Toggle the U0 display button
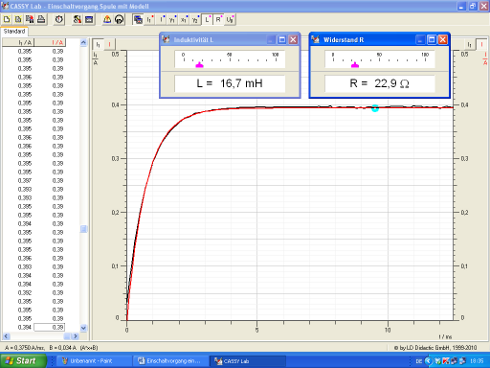The height and width of the screenshot is (368, 490). tap(230, 20)
